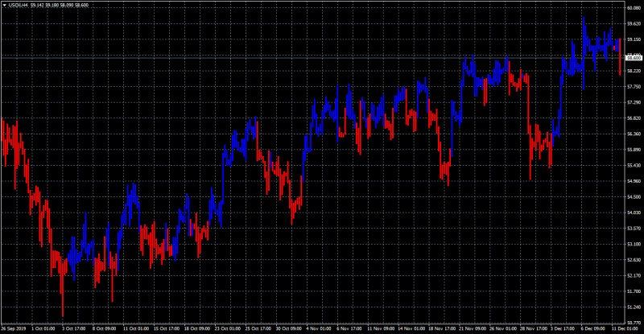Open the chart dropdown triangle beside USOIL,H4
This screenshot has height=334, width=644.
(5, 6)
